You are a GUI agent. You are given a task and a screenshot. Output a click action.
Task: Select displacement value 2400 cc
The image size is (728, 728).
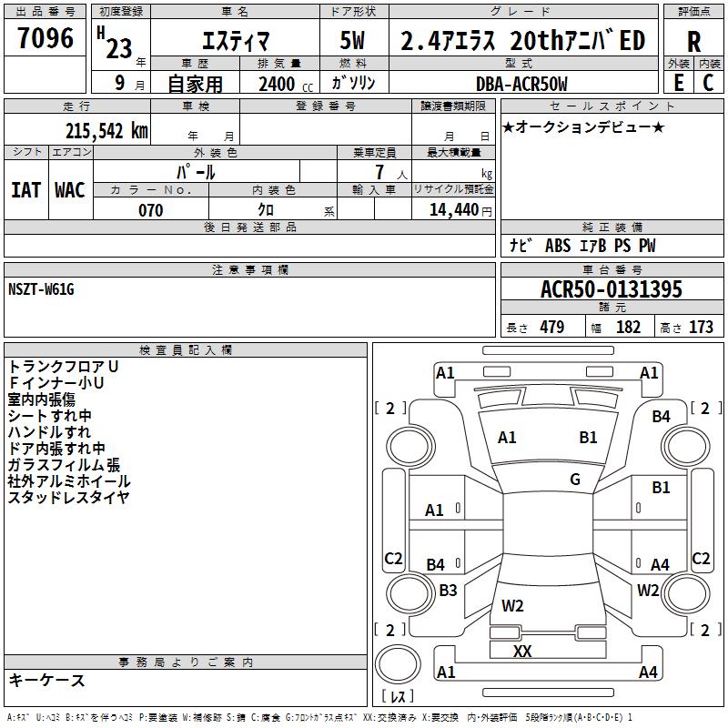click(286, 85)
